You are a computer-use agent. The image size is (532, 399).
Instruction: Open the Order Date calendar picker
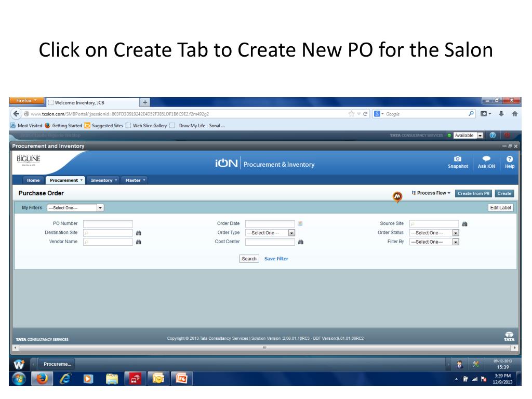(x=300, y=224)
